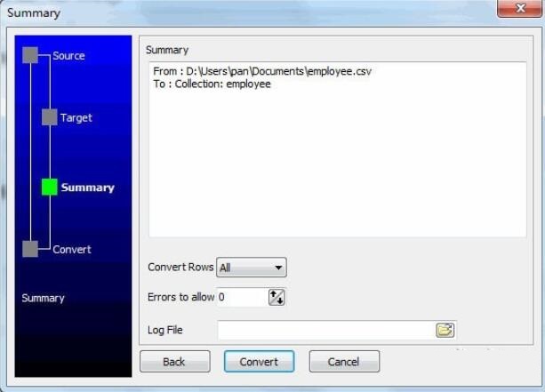Focus the Errors to allow number field
This screenshot has width=545, height=392.
coord(242,298)
